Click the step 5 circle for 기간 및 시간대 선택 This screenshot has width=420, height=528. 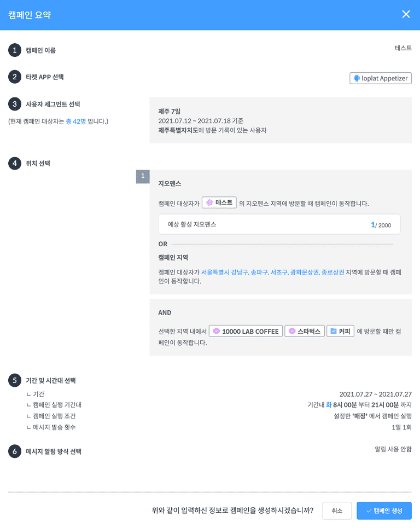pyautogui.click(x=14, y=380)
